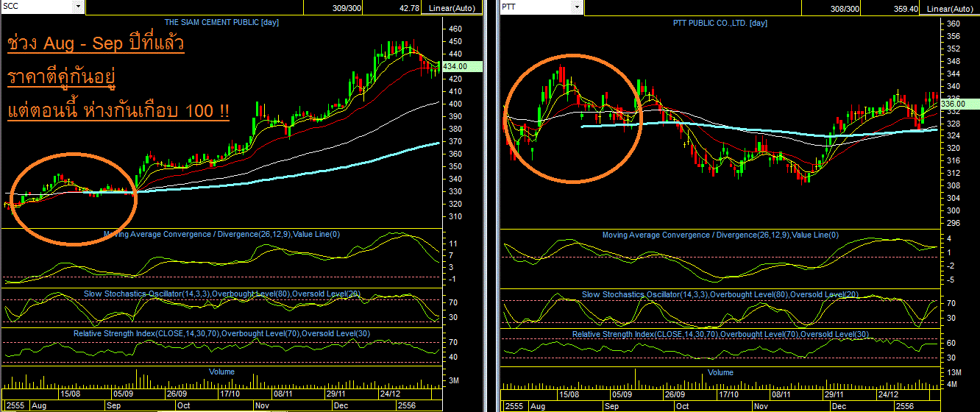The width and height of the screenshot is (980, 412).
Task: Click the 24/12 date tick on SCC axis
Action: (x=390, y=394)
